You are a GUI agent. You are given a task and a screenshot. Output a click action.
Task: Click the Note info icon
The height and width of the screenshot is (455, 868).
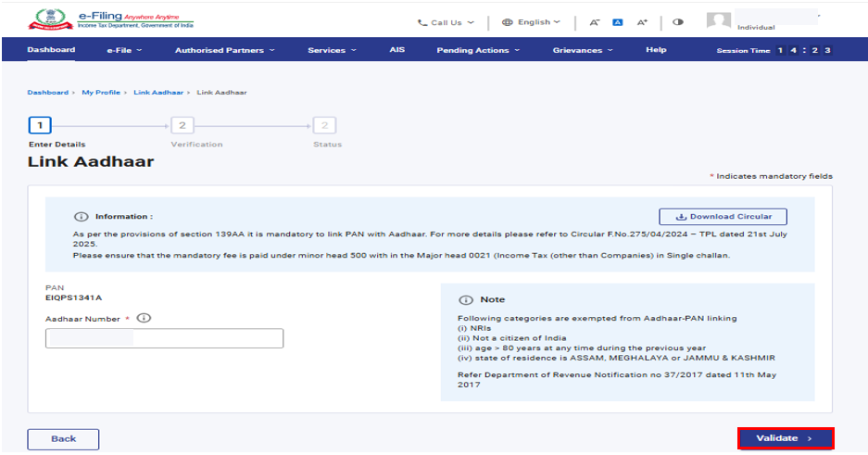pos(466,299)
